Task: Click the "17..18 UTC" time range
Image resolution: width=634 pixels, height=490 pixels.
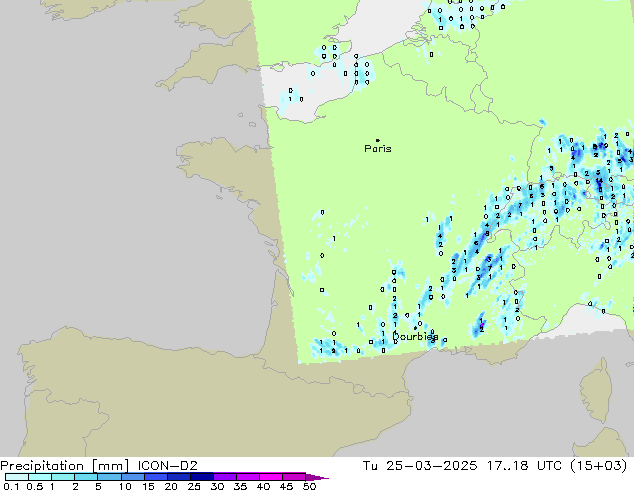Action: coord(525,466)
